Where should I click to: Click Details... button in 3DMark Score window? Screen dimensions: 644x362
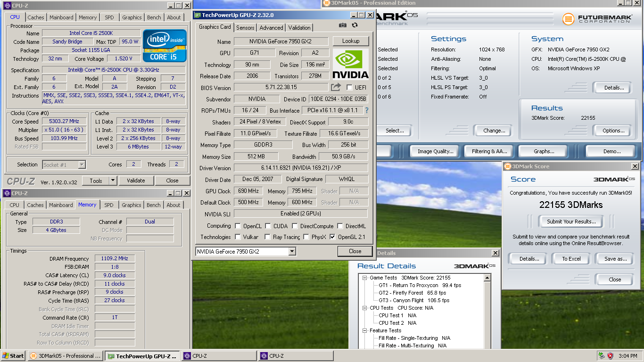tap(529, 259)
